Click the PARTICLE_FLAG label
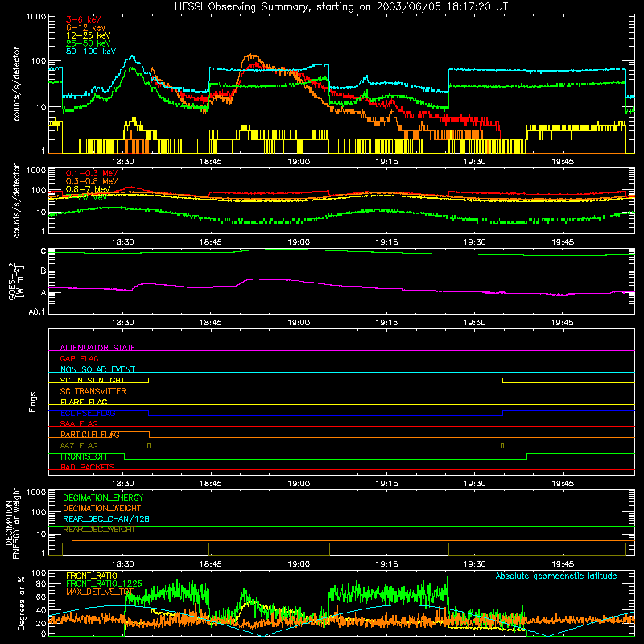Image resolution: width=644 pixels, height=644 pixels. coord(90,434)
